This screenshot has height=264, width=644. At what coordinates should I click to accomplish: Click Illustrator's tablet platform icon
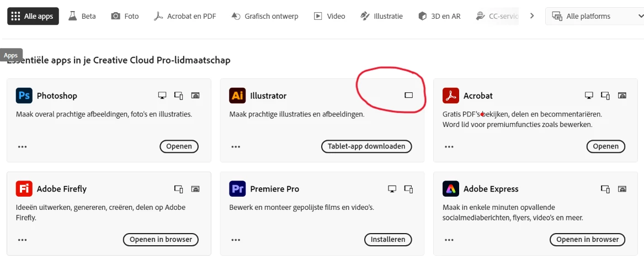coord(408,96)
